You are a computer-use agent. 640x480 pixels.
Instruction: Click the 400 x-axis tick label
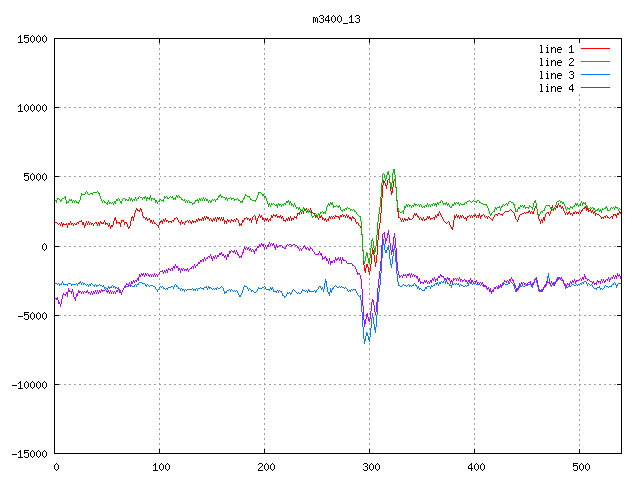coord(475,467)
